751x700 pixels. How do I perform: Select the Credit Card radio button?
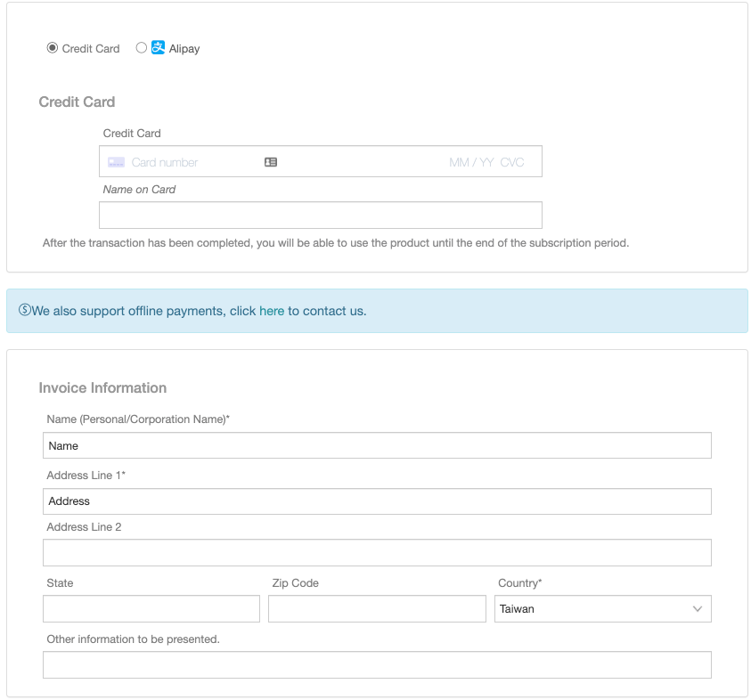pyautogui.click(x=53, y=48)
